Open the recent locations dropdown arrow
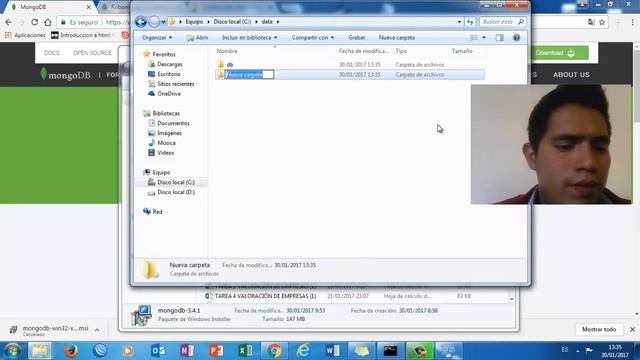This screenshot has width=640, height=360. (x=163, y=22)
